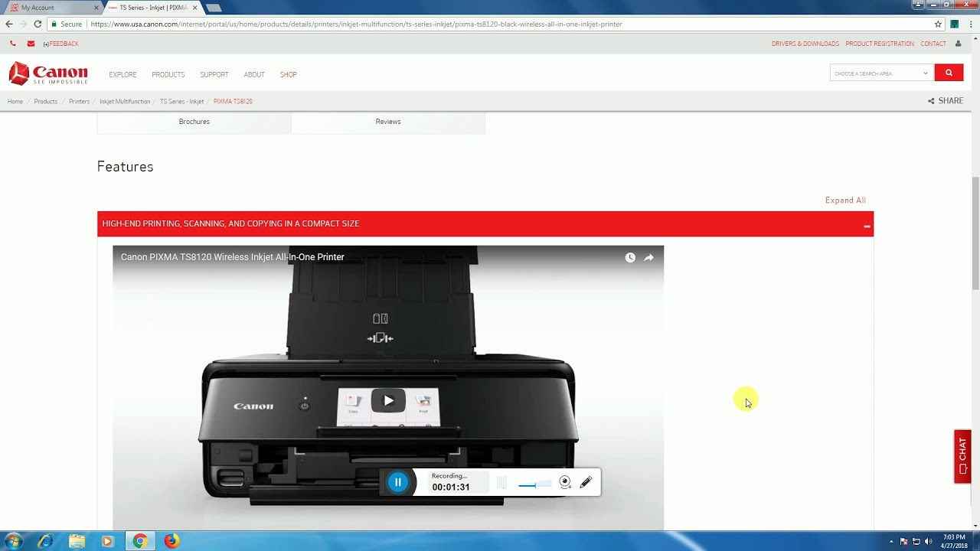Click the email envelope icon

(x=31, y=44)
